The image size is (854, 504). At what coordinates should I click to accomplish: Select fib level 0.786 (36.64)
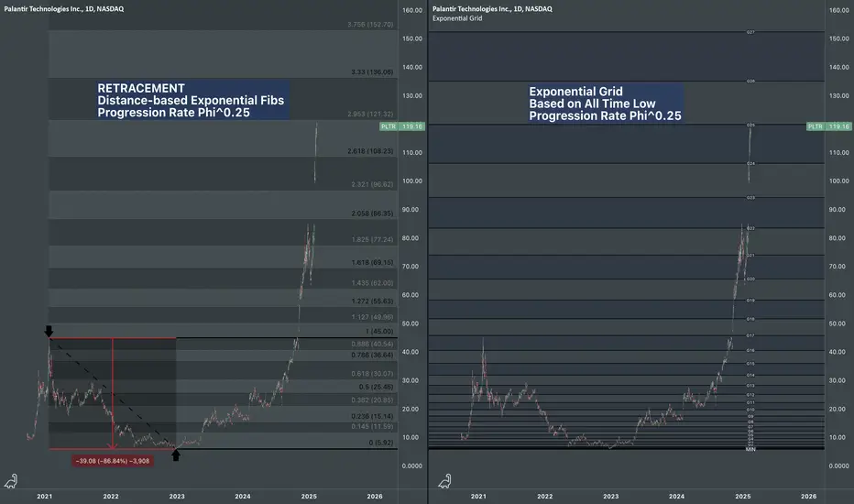tap(372, 356)
